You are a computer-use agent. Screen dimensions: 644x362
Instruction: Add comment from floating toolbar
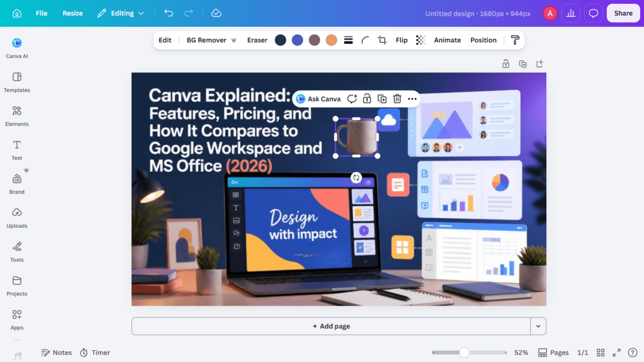click(x=352, y=99)
